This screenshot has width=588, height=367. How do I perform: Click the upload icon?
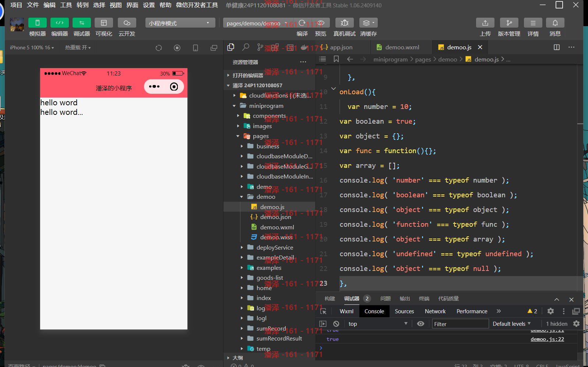[485, 23]
